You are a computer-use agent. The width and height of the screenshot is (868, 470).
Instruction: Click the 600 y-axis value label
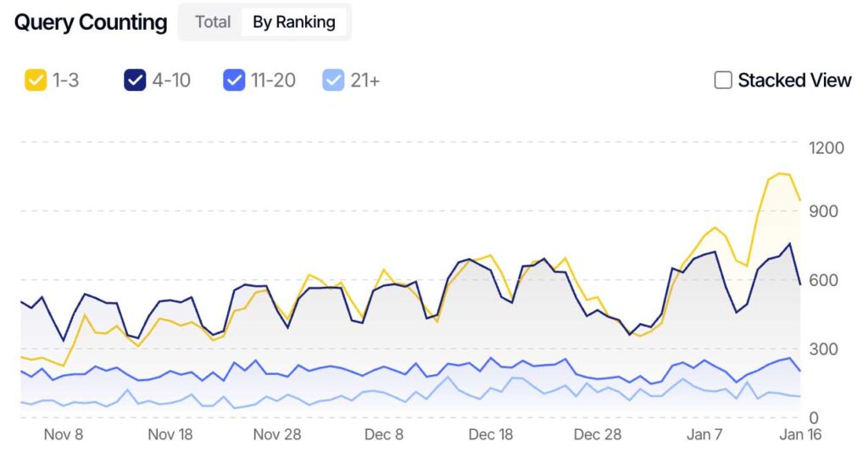pos(823,280)
